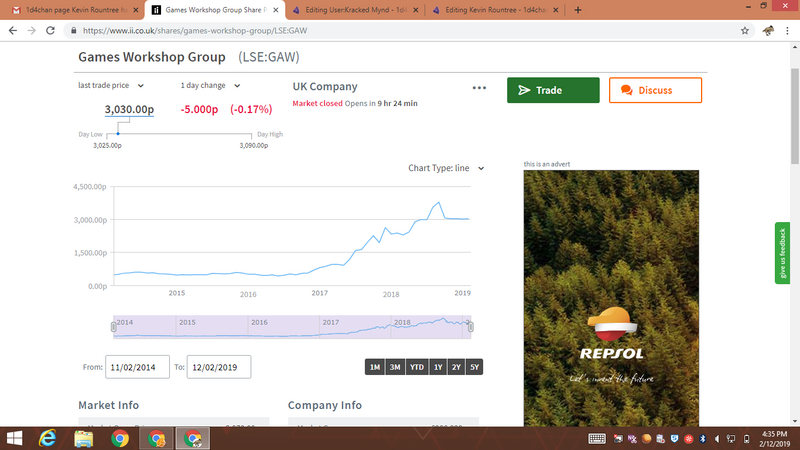Click the (-0.17%) percentage change
The width and height of the screenshot is (800, 450).
coord(251,109)
